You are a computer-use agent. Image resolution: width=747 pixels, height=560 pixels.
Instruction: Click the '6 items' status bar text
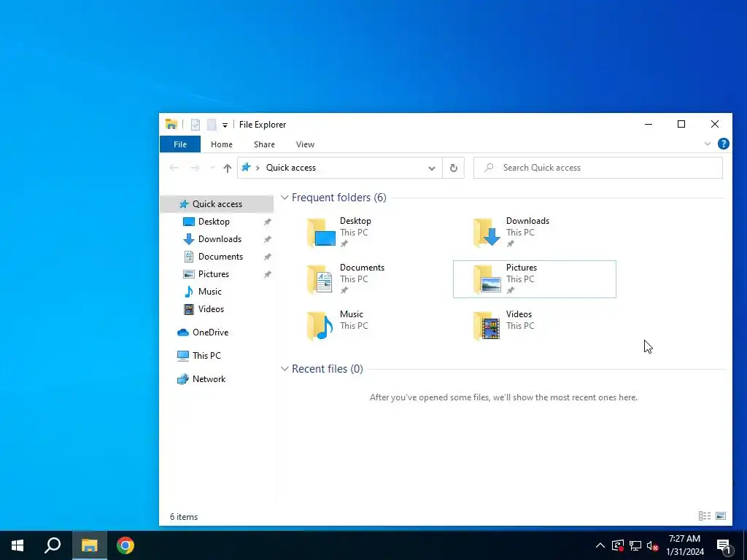pos(183,517)
